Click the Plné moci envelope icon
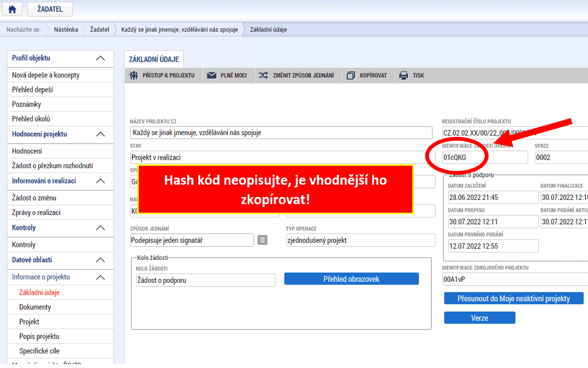The image size is (588, 368). tap(212, 75)
